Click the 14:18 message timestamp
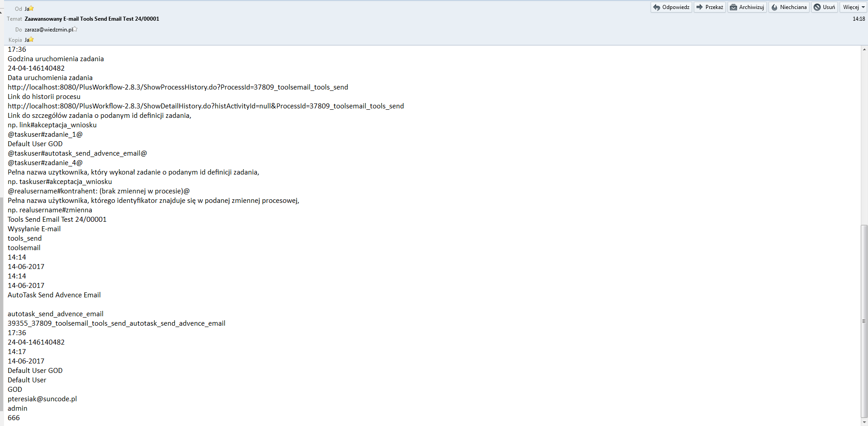The image size is (868, 426). 859,19
